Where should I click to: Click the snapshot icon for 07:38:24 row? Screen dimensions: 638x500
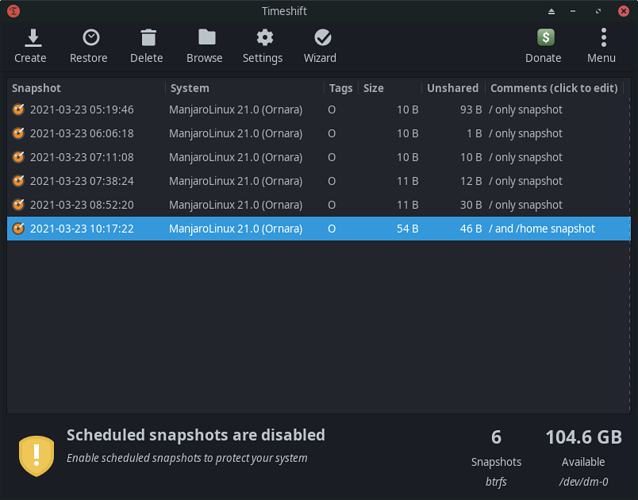(x=18, y=181)
